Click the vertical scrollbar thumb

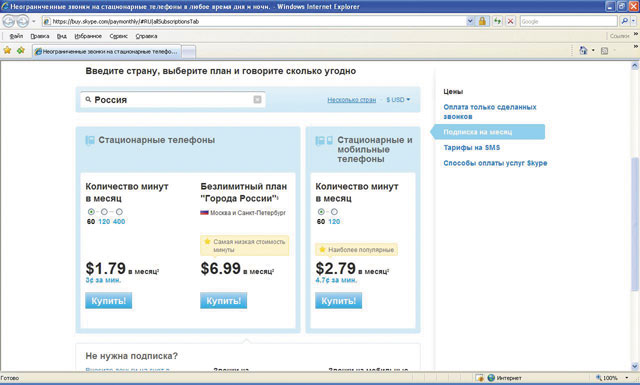[x=635, y=224]
